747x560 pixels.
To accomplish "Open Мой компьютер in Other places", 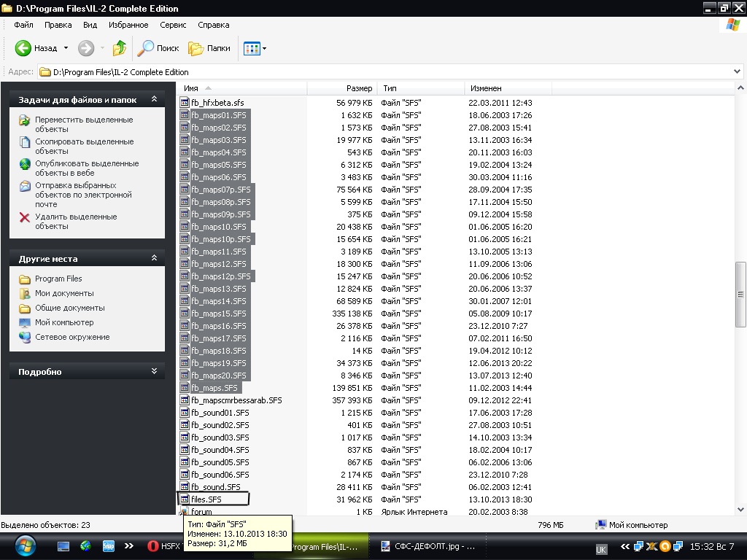I will click(64, 322).
